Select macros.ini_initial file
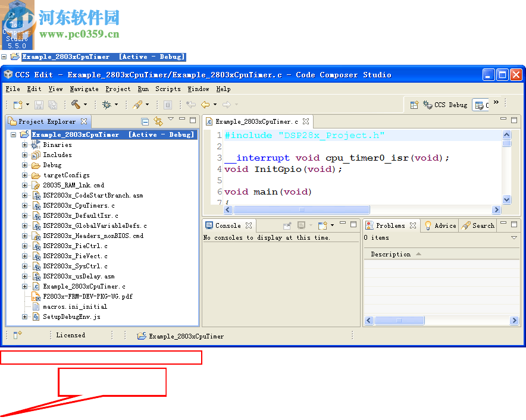 (75, 306)
